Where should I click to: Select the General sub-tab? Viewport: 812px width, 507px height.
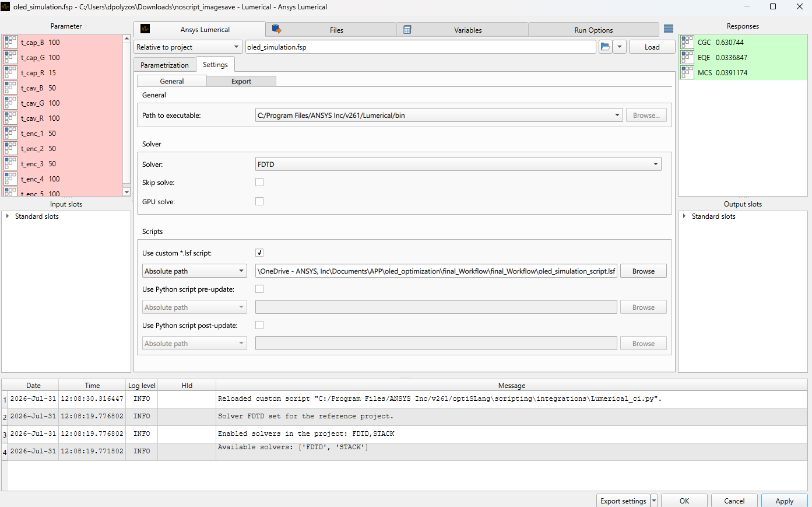pos(172,81)
